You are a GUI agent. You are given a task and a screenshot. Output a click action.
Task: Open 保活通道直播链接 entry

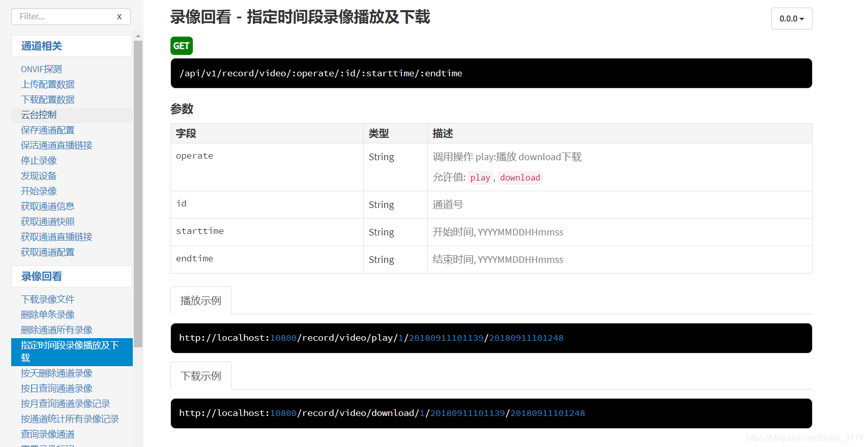point(56,145)
